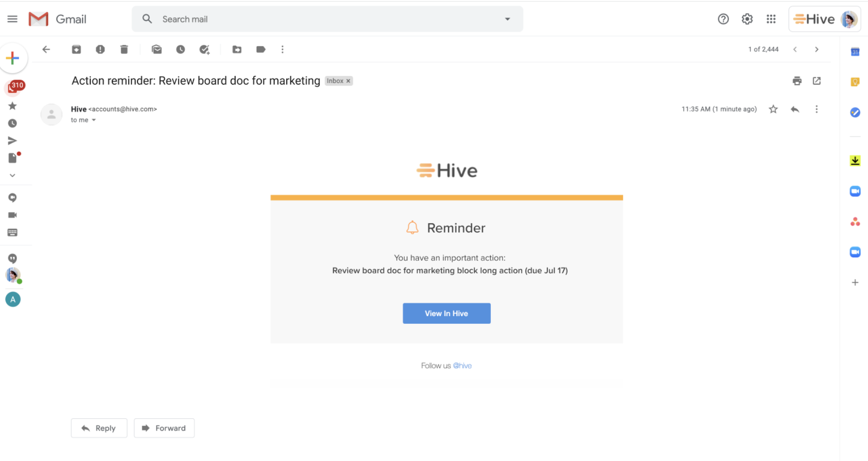This screenshot has width=868, height=461.
Task: Follow the @hive link
Action: tap(462, 366)
